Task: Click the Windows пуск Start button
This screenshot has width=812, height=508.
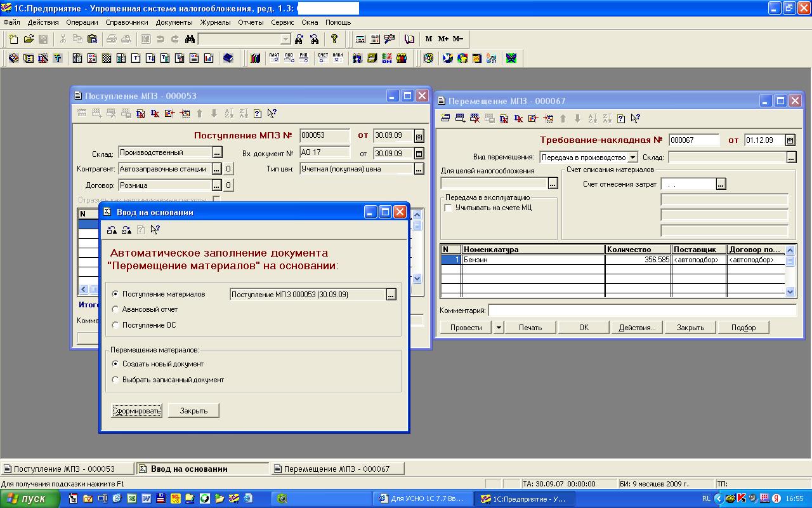Action: tap(30, 498)
